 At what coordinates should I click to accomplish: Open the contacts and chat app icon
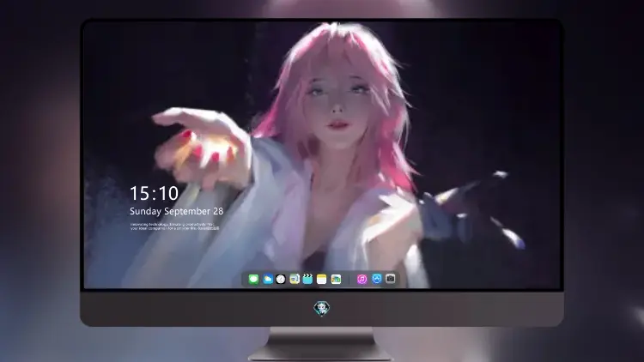(x=295, y=280)
